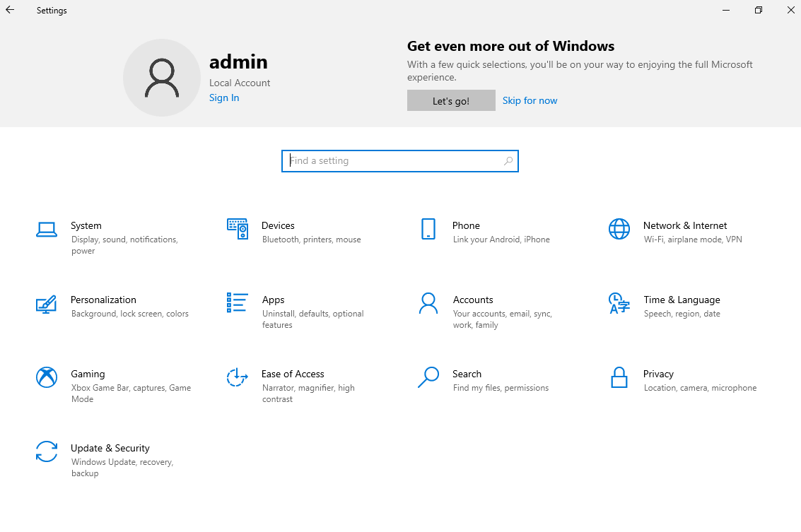801x532 pixels.
Task: Open the System settings category
Action: click(x=86, y=225)
